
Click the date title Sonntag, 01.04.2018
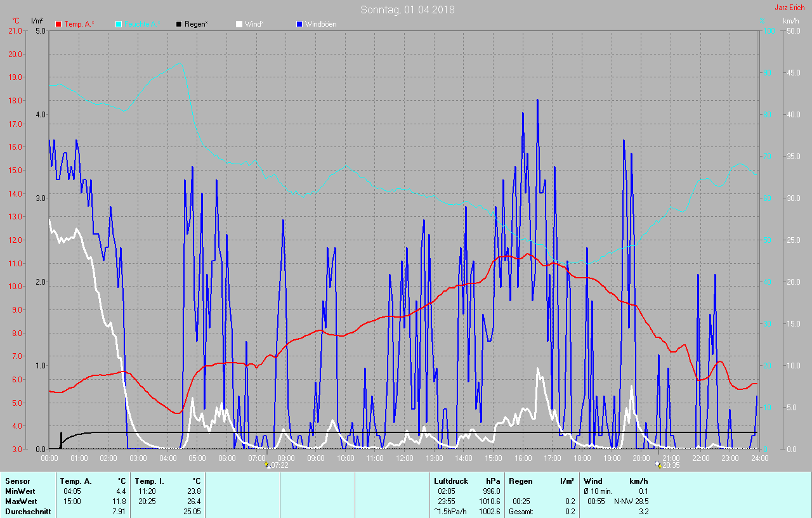click(x=407, y=10)
